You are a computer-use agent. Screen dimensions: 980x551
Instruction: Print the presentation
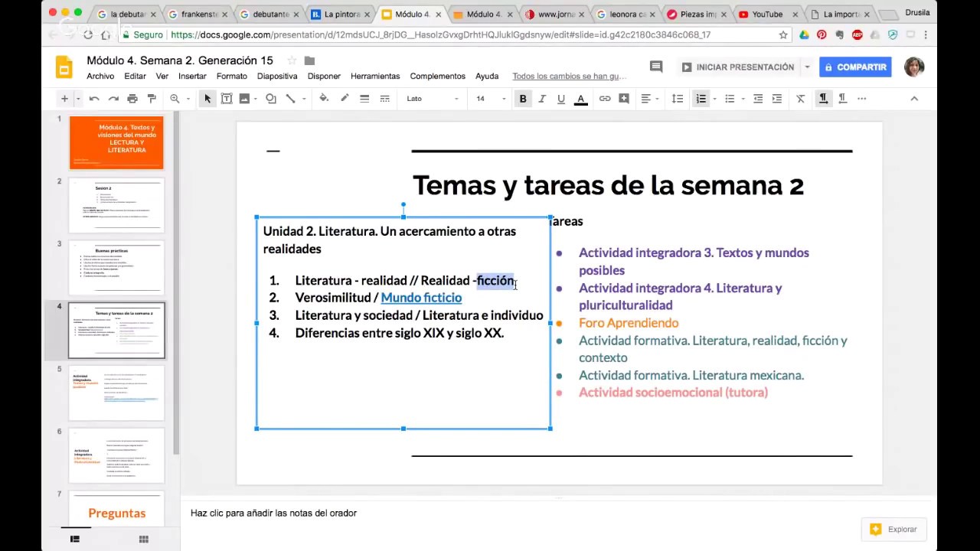[x=132, y=99]
